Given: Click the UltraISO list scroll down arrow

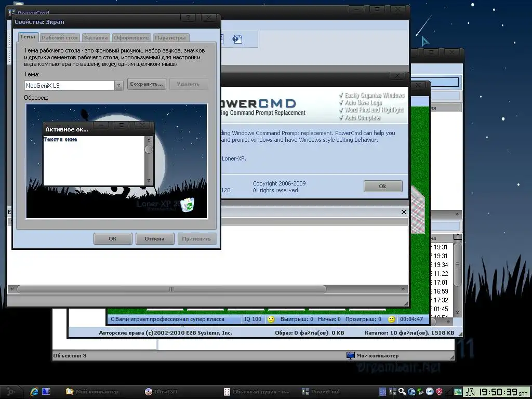Looking at the screenshot, I should (x=457, y=312).
